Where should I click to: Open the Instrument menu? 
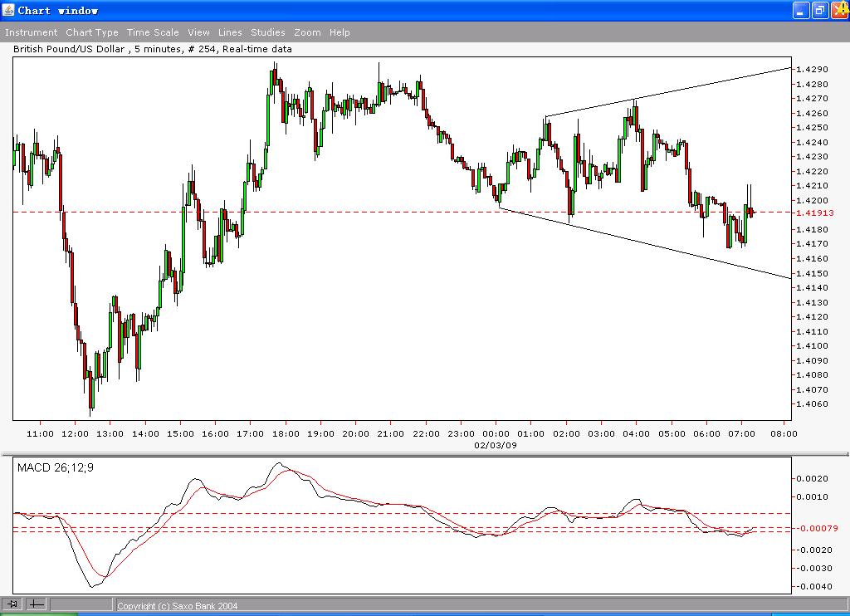[31, 32]
